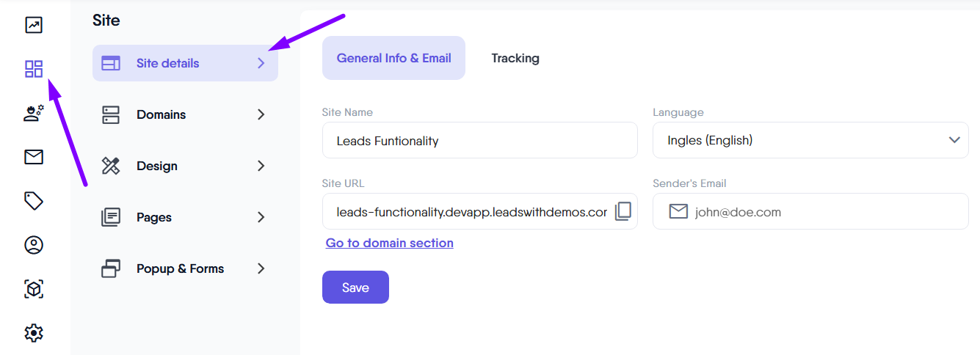Click the Site Name input field
The height and width of the screenshot is (355, 980).
[x=479, y=140]
